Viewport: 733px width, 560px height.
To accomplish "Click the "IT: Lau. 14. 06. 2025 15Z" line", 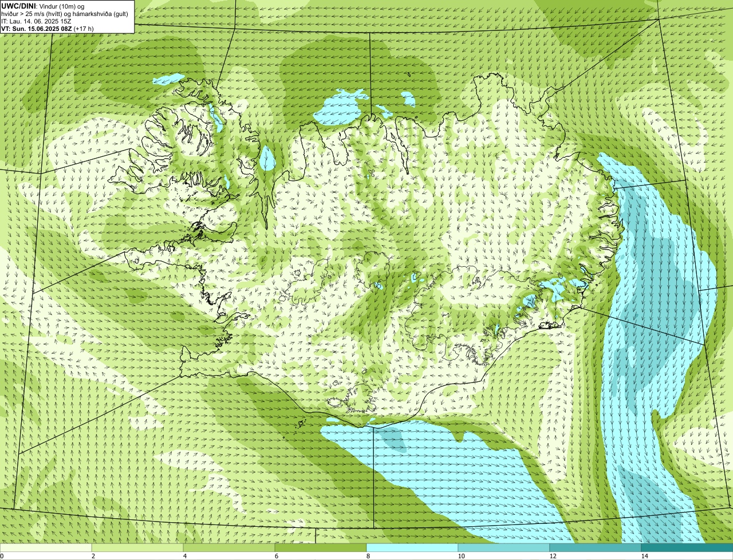I will [36, 21].
